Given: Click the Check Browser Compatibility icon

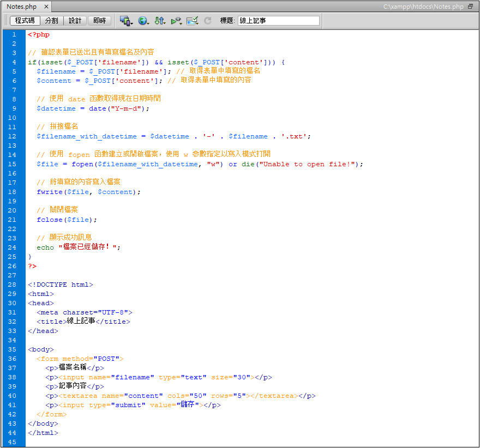Looking at the screenshot, I should point(192,21).
